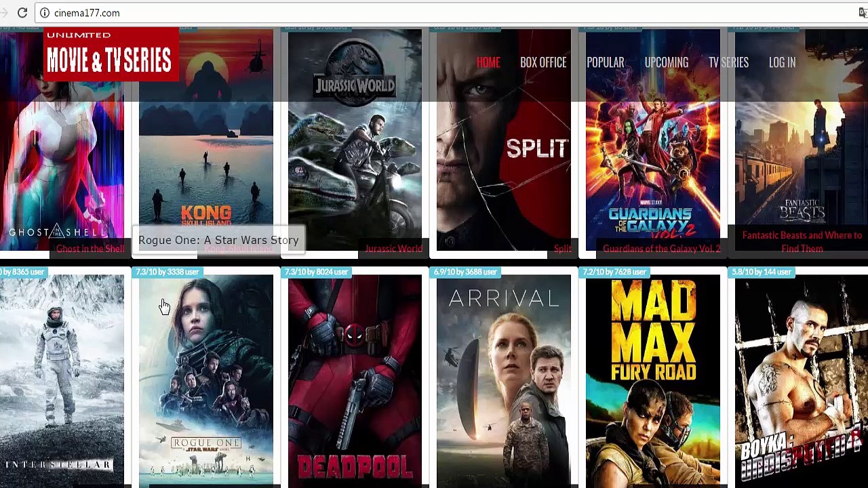The image size is (868, 488).
Task: Open the BOX OFFICE menu item
Action: click(543, 62)
